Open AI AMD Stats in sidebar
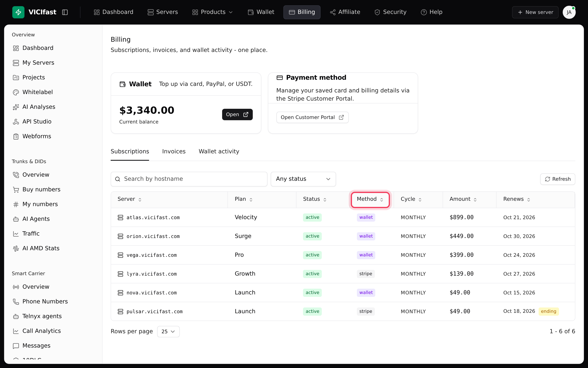The height and width of the screenshot is (368, 588). click(36, 248)
